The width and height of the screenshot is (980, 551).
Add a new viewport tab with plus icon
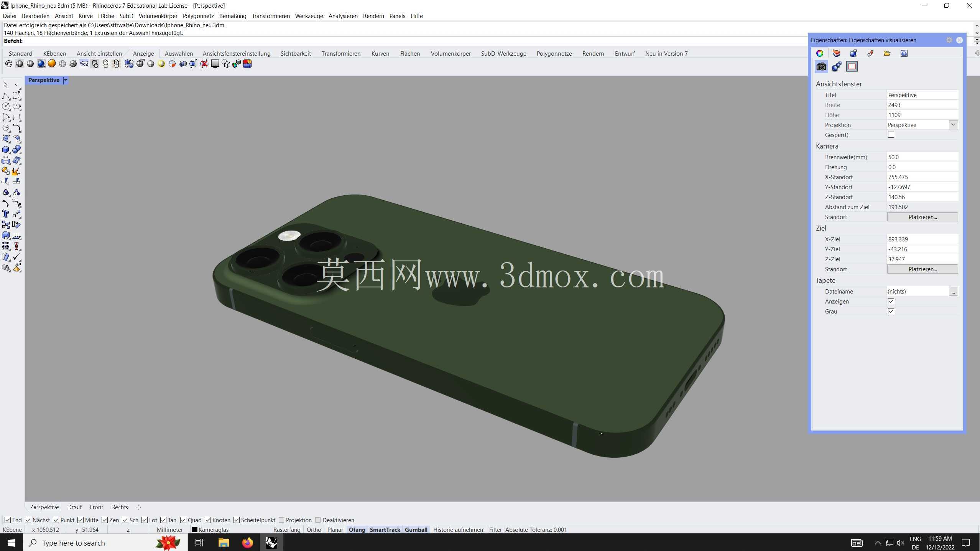(138, 507)
